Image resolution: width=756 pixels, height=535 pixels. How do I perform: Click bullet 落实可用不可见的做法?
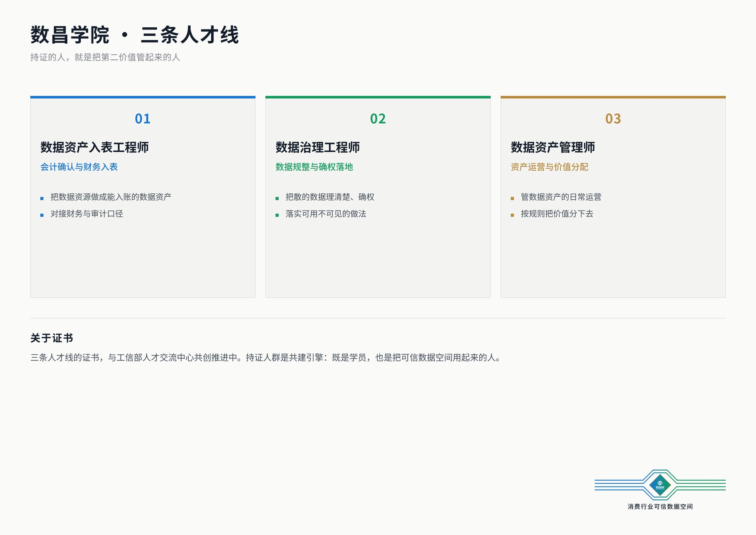[326, 213]
